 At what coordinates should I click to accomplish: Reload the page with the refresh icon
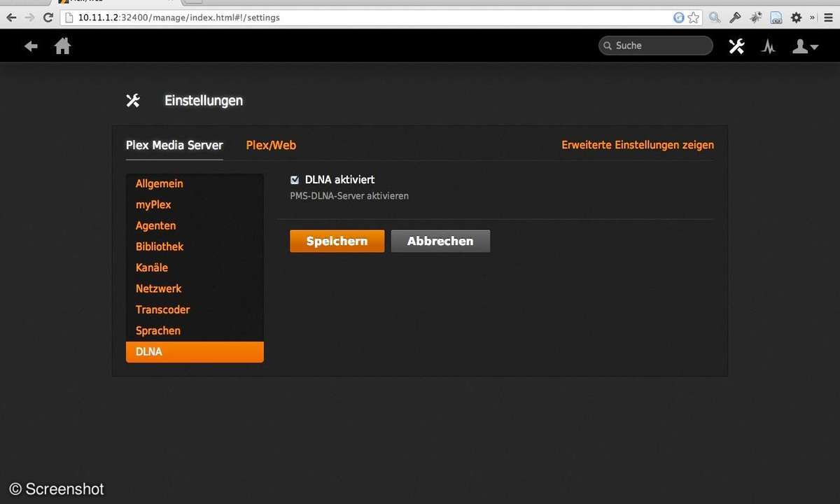click(48, 17)
